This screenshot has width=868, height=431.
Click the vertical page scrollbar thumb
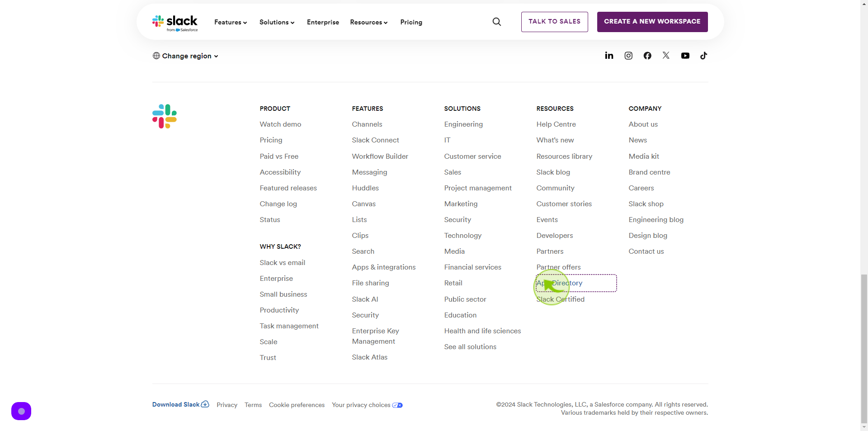pyautogui.click(x=864, y=348)
